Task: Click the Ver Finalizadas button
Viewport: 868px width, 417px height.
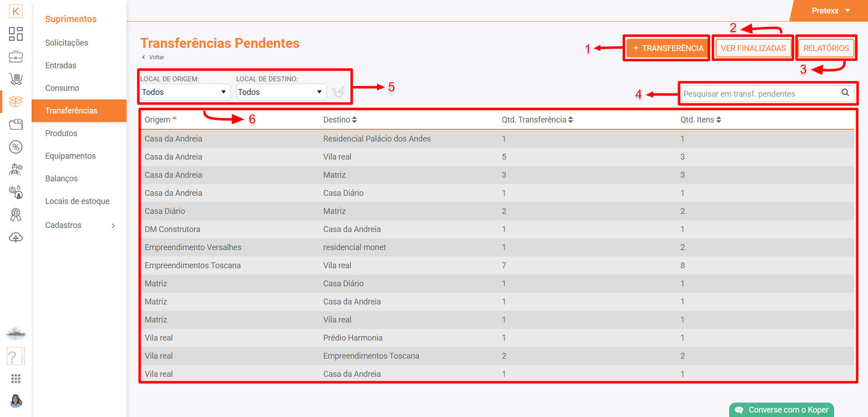Action: pos(753,48)
